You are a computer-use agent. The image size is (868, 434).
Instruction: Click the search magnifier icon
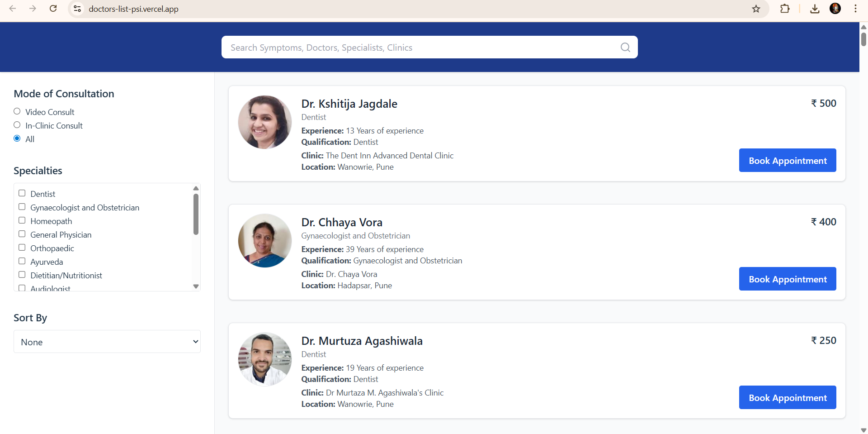(625, 48)
